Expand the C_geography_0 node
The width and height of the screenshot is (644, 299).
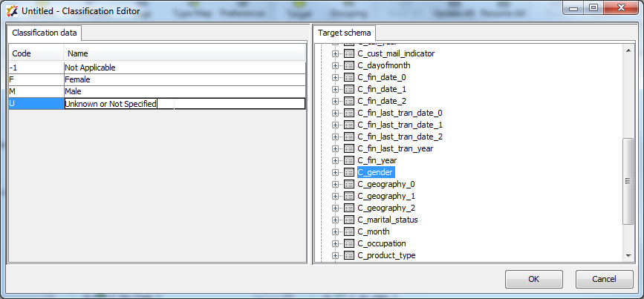(336, 184)
